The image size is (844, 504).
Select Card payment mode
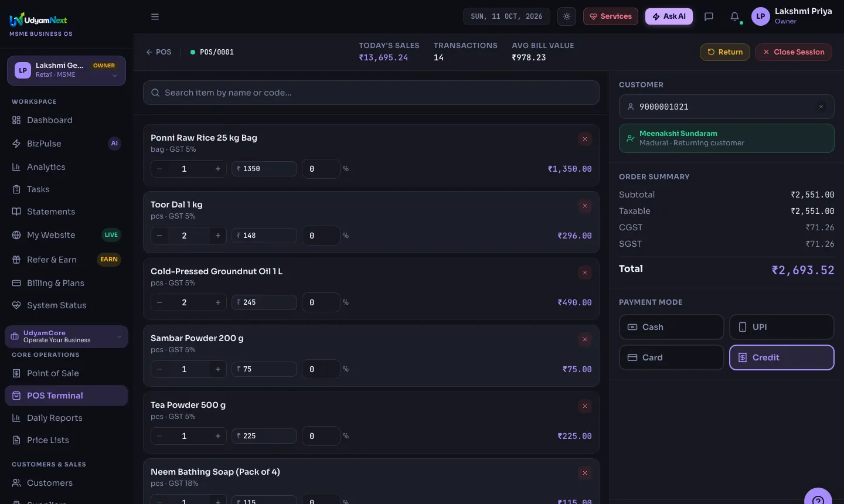pyautogui.click(x=671, y=357)
